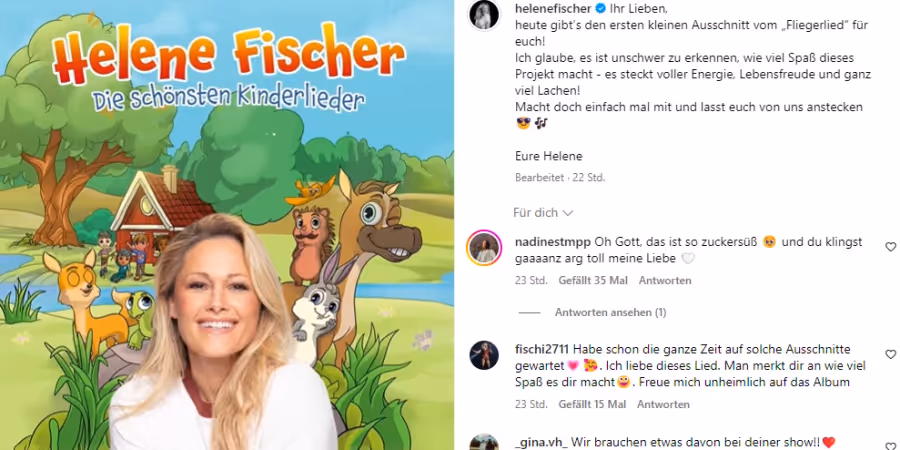Open helenefischer username link in caption

click(553, 9)
